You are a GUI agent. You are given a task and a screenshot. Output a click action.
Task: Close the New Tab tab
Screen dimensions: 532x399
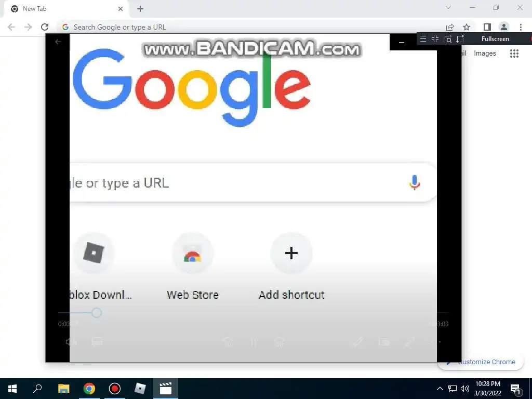click(121, 9)
